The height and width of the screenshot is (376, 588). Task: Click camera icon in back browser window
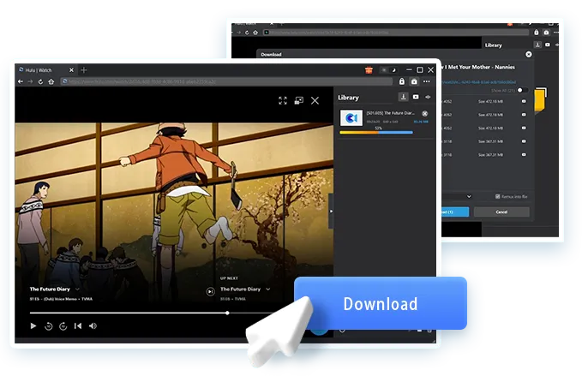(x=546, y=33)
